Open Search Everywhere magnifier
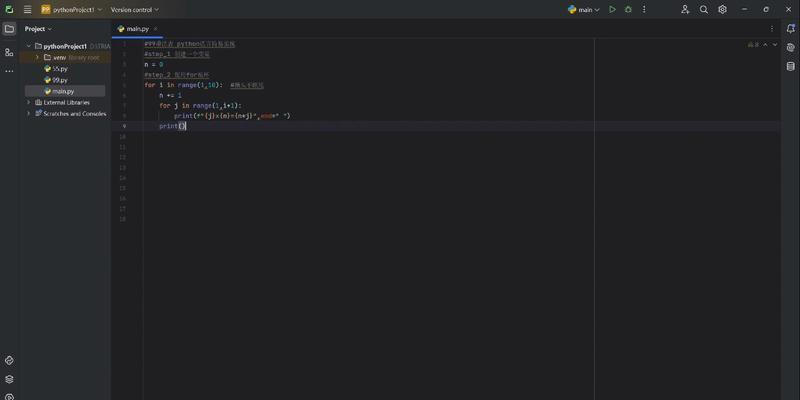800x400 pixels. pyautogui.click(x=704, y=9)
